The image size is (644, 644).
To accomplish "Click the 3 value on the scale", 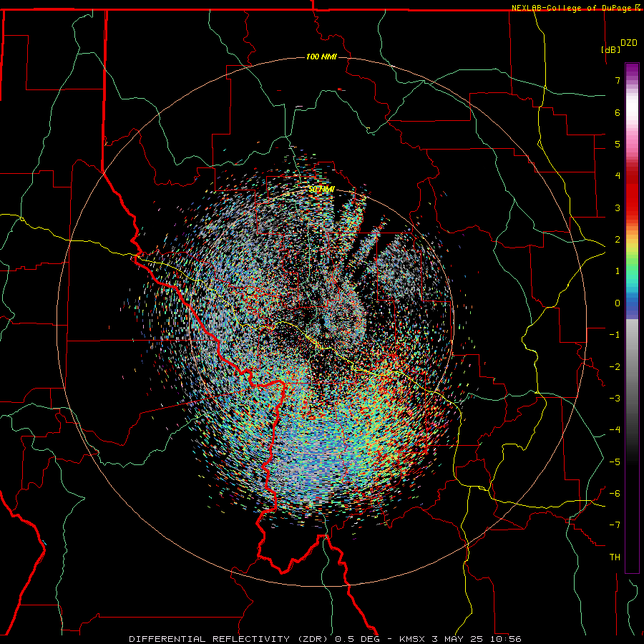I will click(618, 208).
